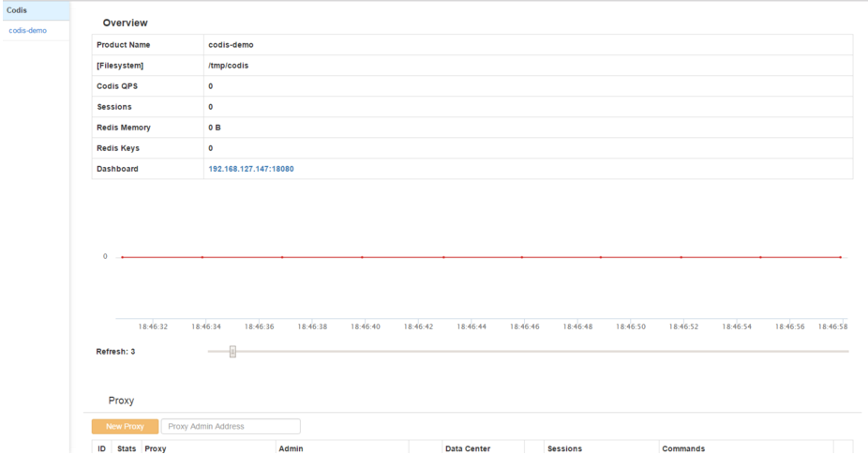Click the 18:46:58 time label on chart
Screen dimensions: 868x470
832,326
